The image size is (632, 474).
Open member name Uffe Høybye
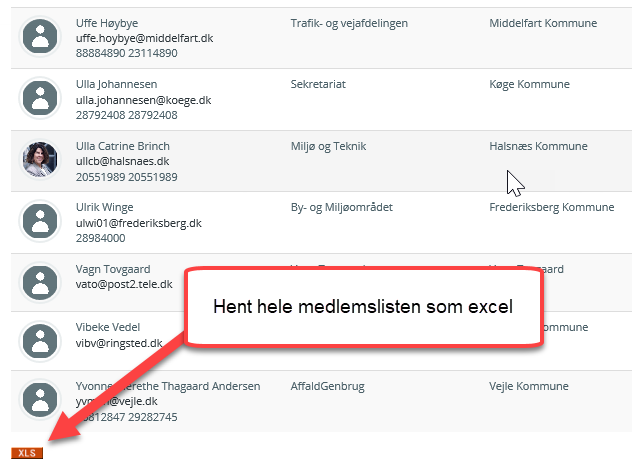(108, 23)
